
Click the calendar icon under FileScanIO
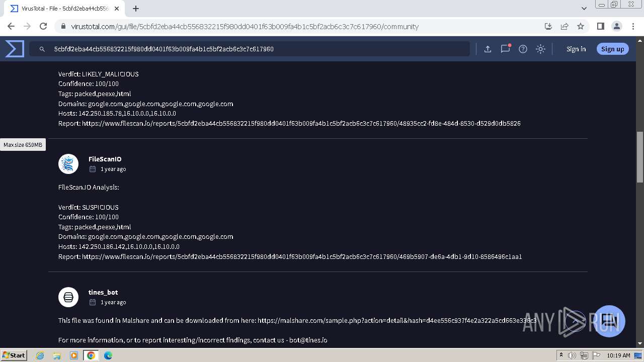(x=93, y=169)
